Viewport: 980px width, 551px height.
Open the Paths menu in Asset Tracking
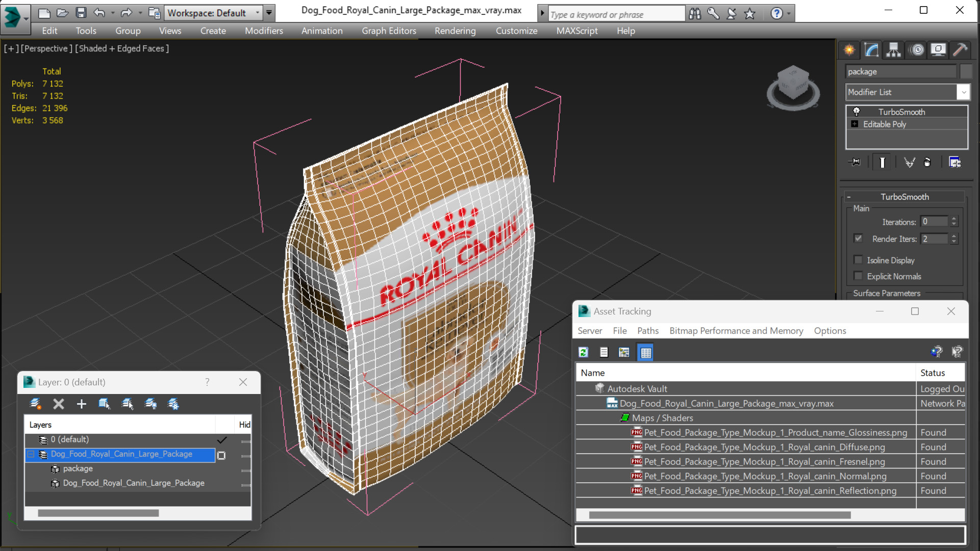pyautogui.click(x=648, y=331)
